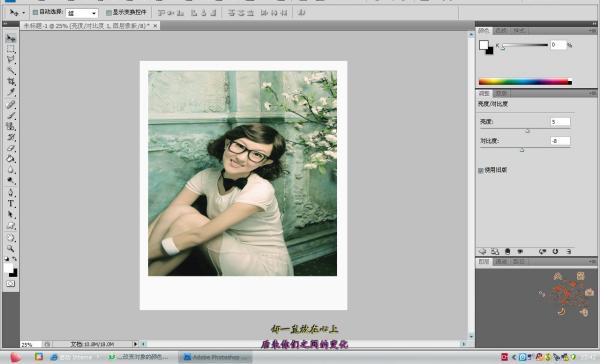
Task: Expand toolbox with the double-arrow at top
Action: pyautogui.click(x=5, y=24)
